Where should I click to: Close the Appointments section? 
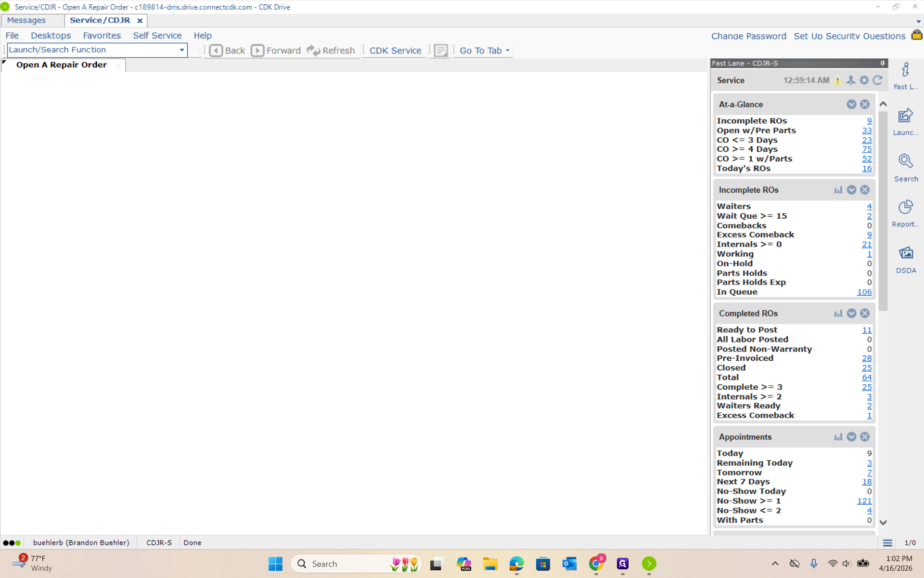[865, 437]
